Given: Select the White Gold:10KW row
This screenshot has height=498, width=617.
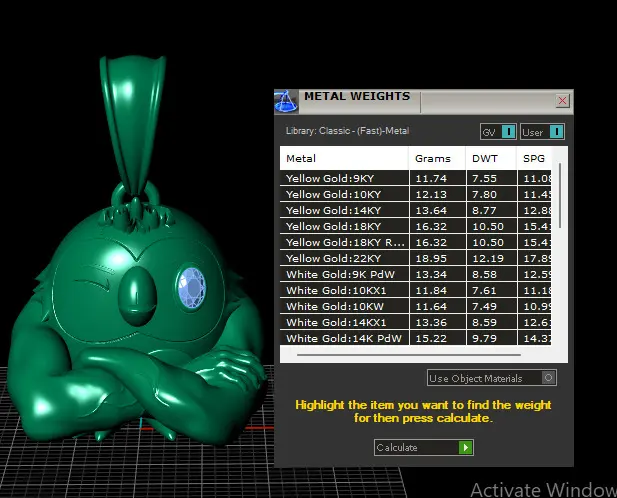Looking at the screenshot, I should click(416, 306).
